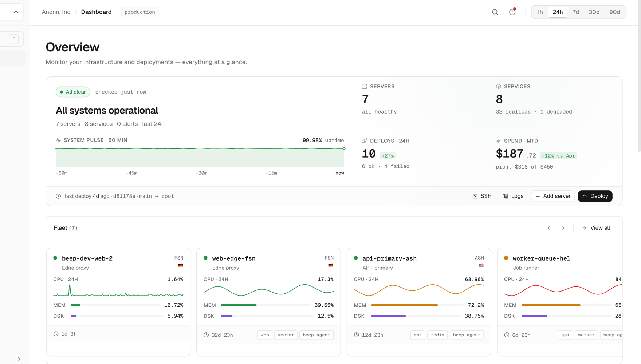This screenshot has width=641, height=364.
Task: Click the All clear status badge
Action: [x=73, y=92]
